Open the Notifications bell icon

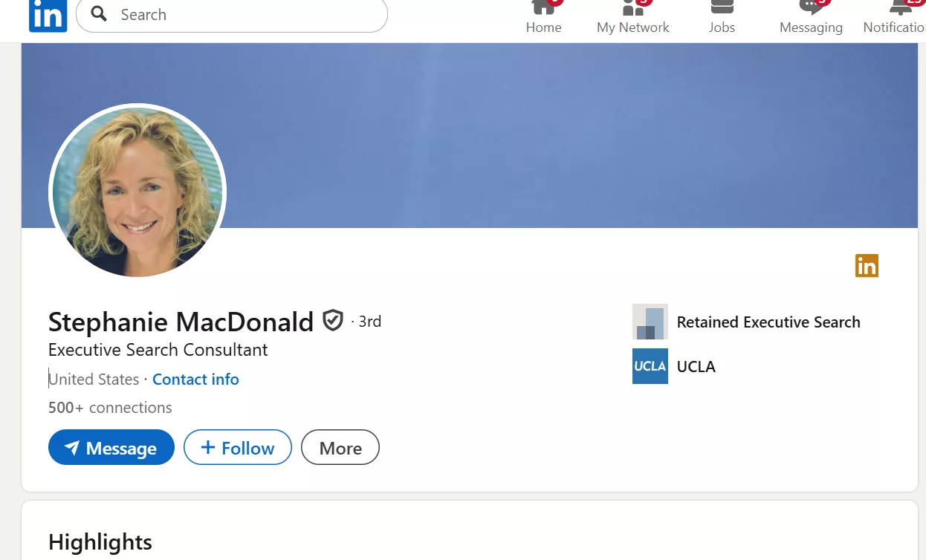coord(900,7)
